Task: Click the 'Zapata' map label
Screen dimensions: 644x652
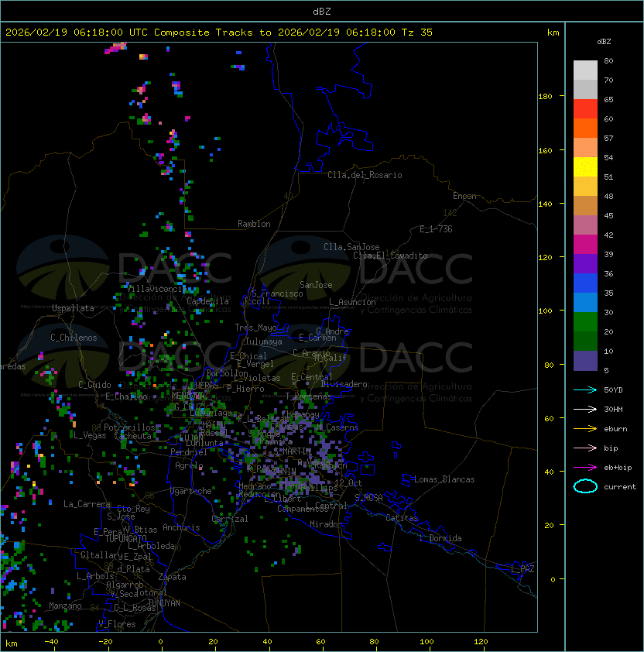Action: [172, 577]
